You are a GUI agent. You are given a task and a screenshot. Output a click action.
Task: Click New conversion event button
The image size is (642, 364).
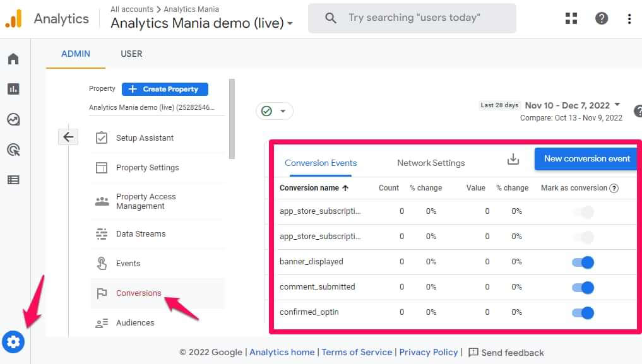(586, 159)
